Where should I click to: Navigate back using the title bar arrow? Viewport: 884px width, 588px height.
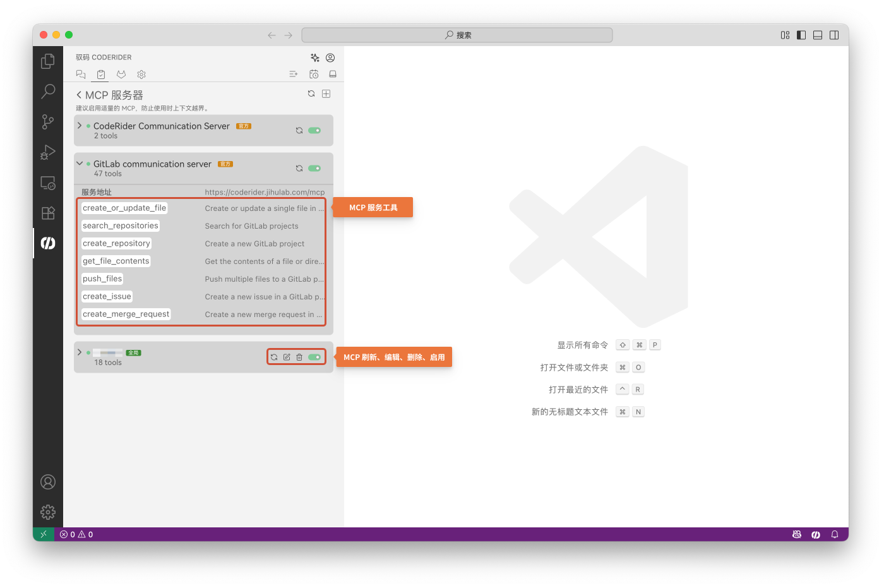point(272,35)
